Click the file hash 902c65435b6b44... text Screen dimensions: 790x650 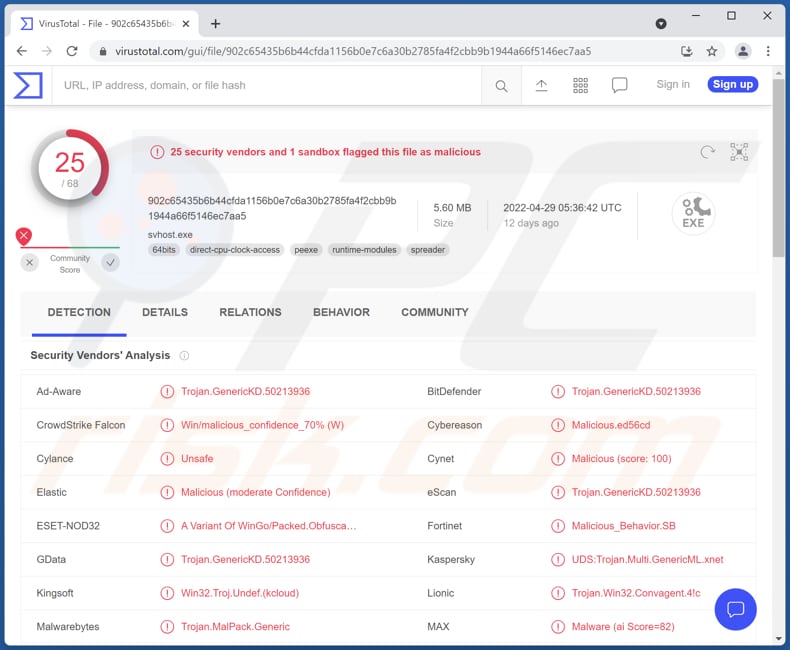point(272,208)
